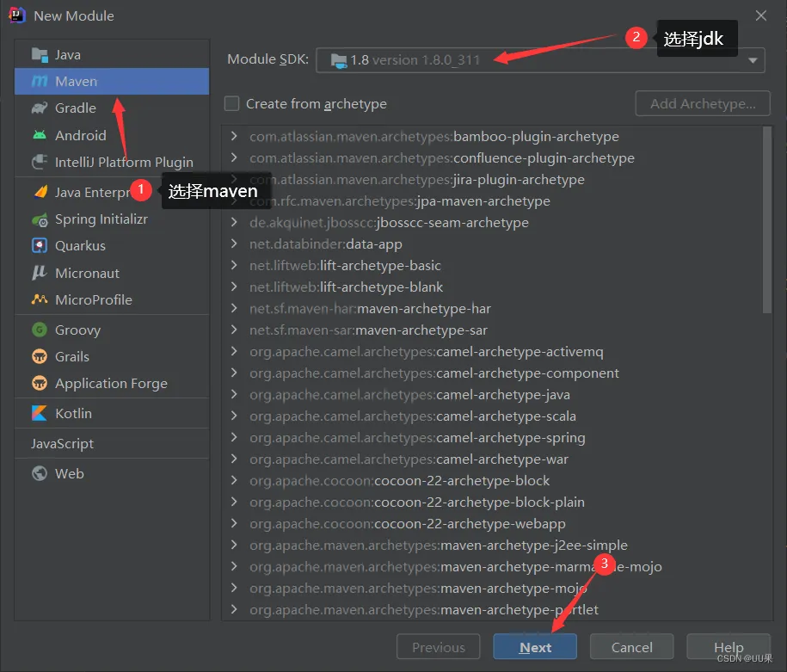Open the Module SDK dropdown arrow

tap(753, 60)
